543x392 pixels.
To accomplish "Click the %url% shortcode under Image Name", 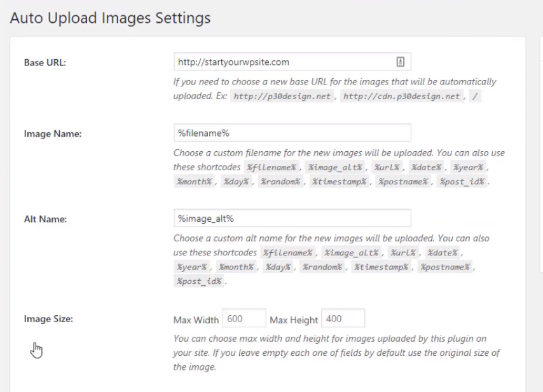I will click(387, 168).
